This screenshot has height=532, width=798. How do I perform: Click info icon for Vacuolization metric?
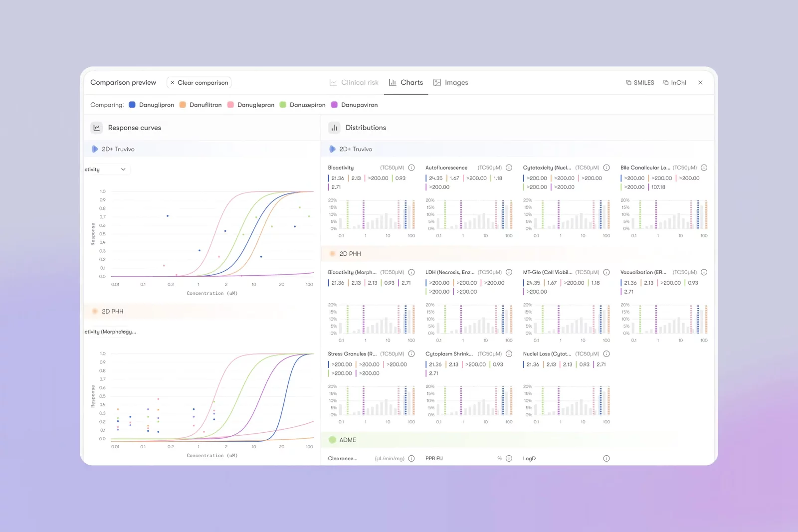[704, 272]
